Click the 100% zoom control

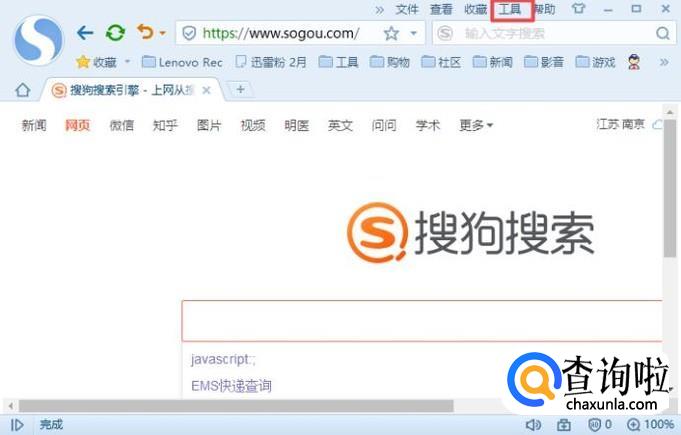point(650,425)
